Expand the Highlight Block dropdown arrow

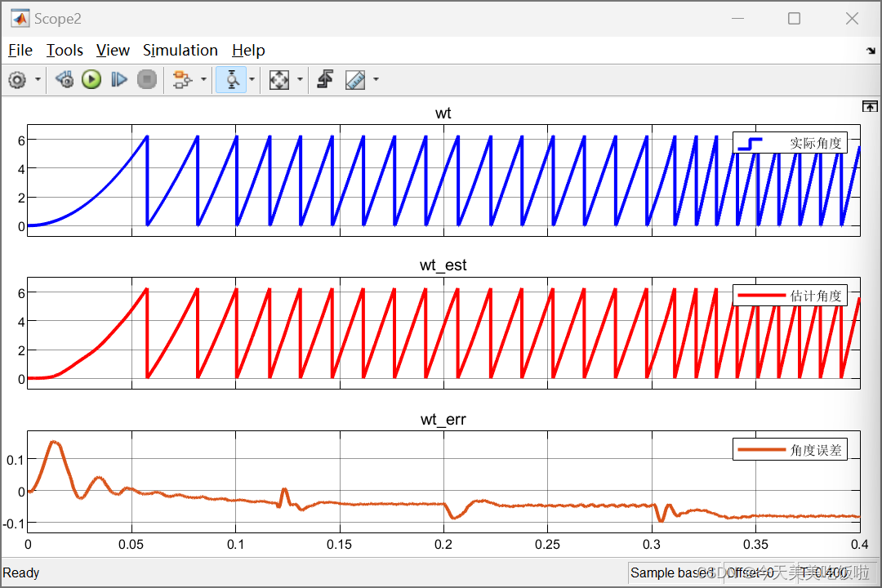click(203, 79)
